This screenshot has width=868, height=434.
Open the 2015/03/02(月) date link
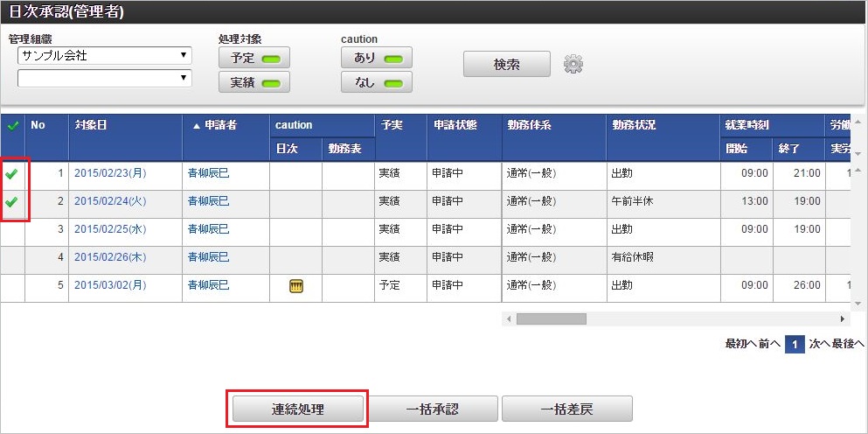click(110, 285)
